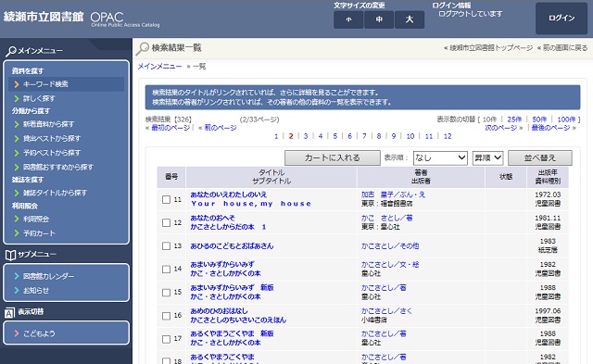Open 予約ベストから探す menu item
Viewport: 593px width, 364px height.
52,153
